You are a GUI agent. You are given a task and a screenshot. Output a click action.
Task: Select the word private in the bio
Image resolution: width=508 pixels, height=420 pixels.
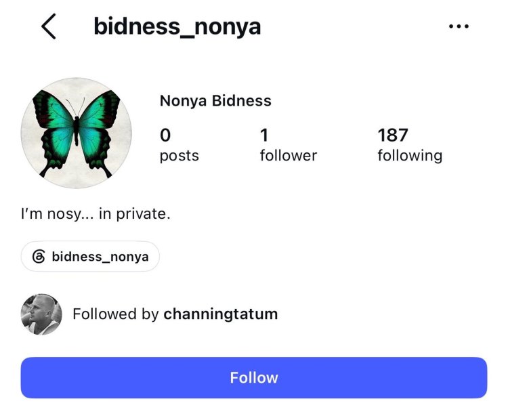coord(143,214)
